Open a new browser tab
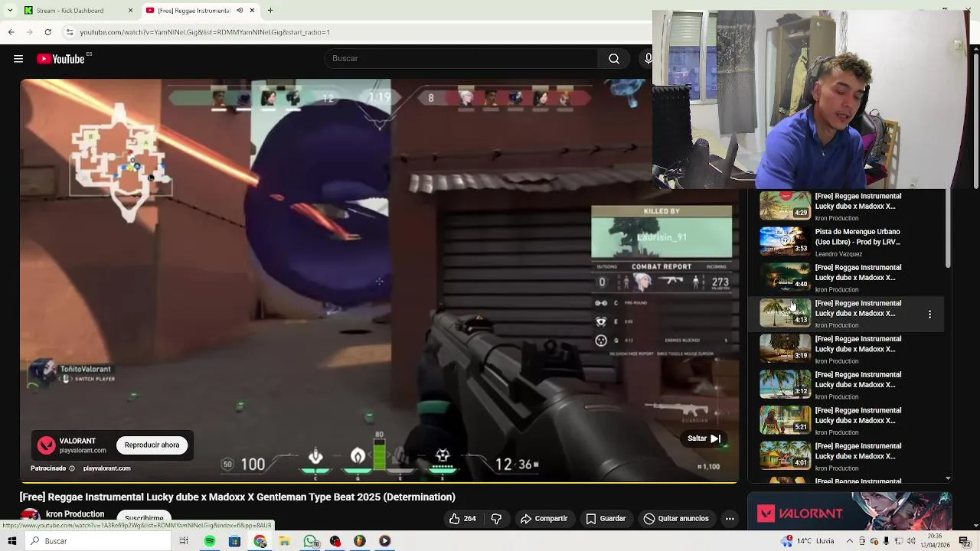 click(270, 11)
